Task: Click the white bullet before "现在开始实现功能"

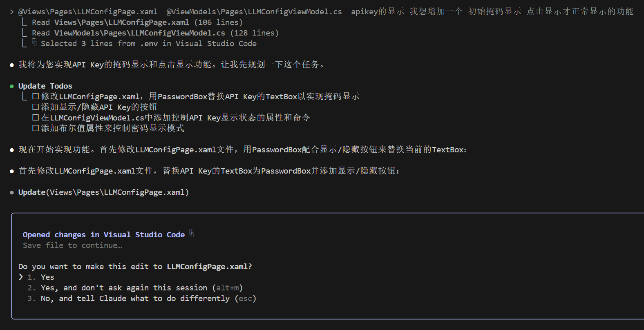Action: [12, 150]
